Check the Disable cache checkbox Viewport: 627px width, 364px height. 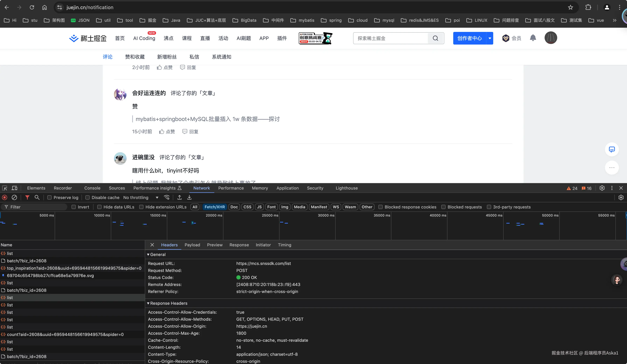coord(88,198)
